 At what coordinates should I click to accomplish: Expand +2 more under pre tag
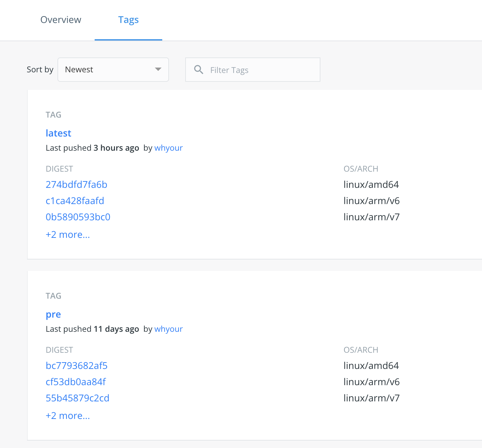pyautogui.click(x=68, y=416)
